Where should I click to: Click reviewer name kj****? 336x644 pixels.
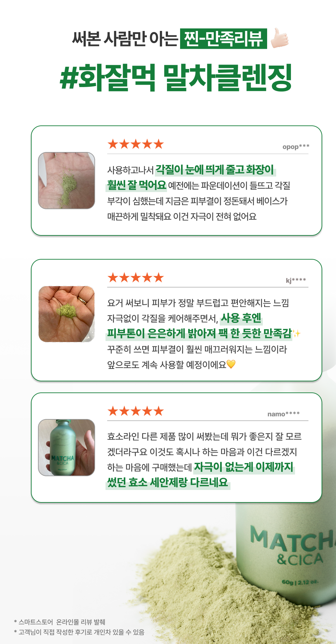coord(296,280)
